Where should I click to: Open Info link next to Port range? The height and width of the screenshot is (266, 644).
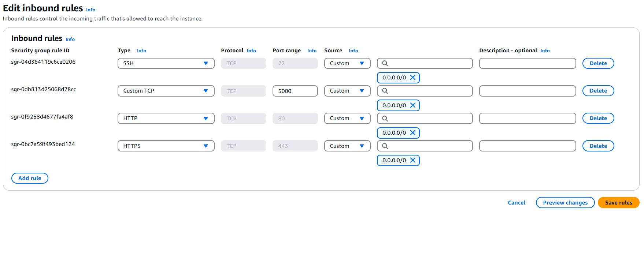[x=312, y=51]
